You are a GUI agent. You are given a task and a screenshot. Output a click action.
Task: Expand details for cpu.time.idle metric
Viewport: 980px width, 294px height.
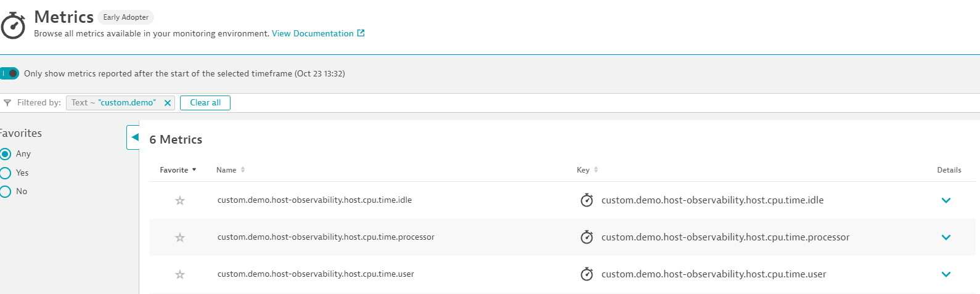946,200
